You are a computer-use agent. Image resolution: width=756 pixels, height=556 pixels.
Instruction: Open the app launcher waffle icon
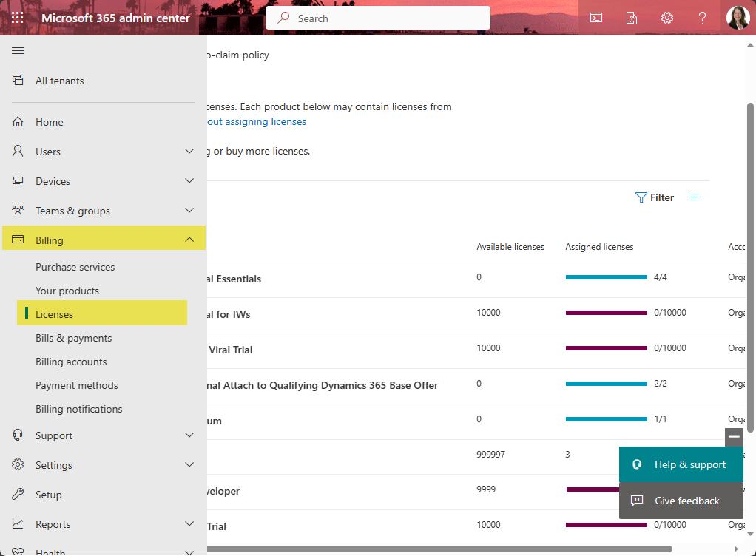tap(17, 18)
